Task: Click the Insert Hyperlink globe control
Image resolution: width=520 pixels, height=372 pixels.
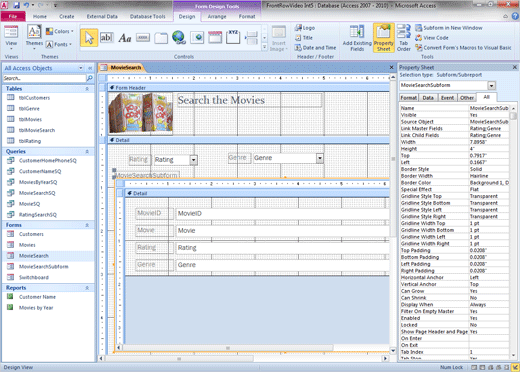Action: click(x=179, y=38)
